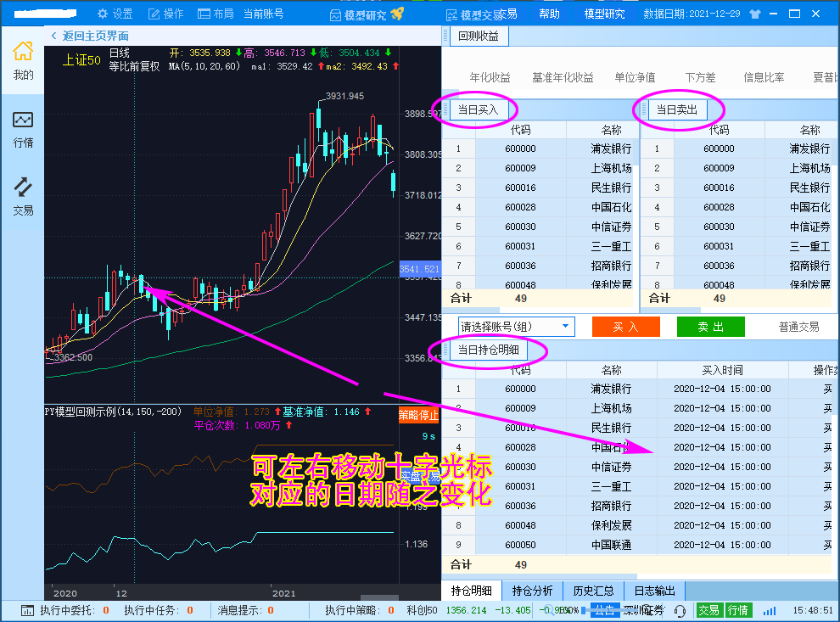Open the 请选择账号(组) account dropdown
840x622 pixels.
(516, 327)
